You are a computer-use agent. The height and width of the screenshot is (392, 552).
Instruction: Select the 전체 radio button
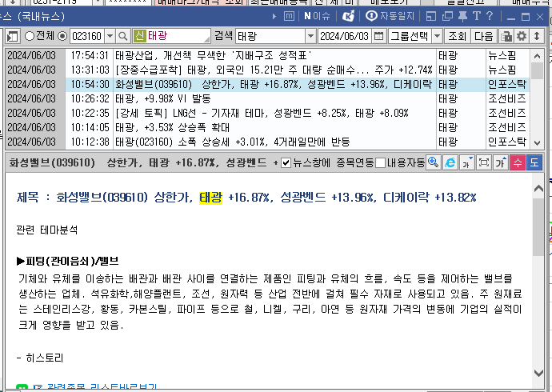coord(30,36)
